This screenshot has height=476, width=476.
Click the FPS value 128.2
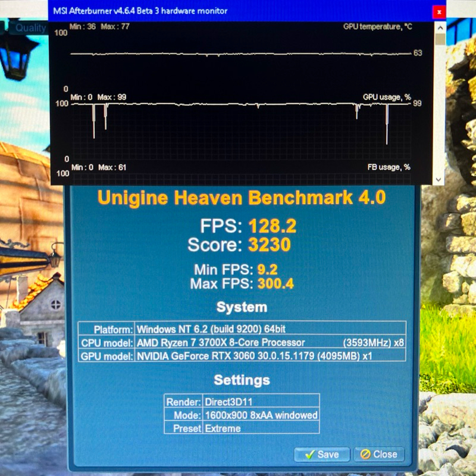coord(272,226)
